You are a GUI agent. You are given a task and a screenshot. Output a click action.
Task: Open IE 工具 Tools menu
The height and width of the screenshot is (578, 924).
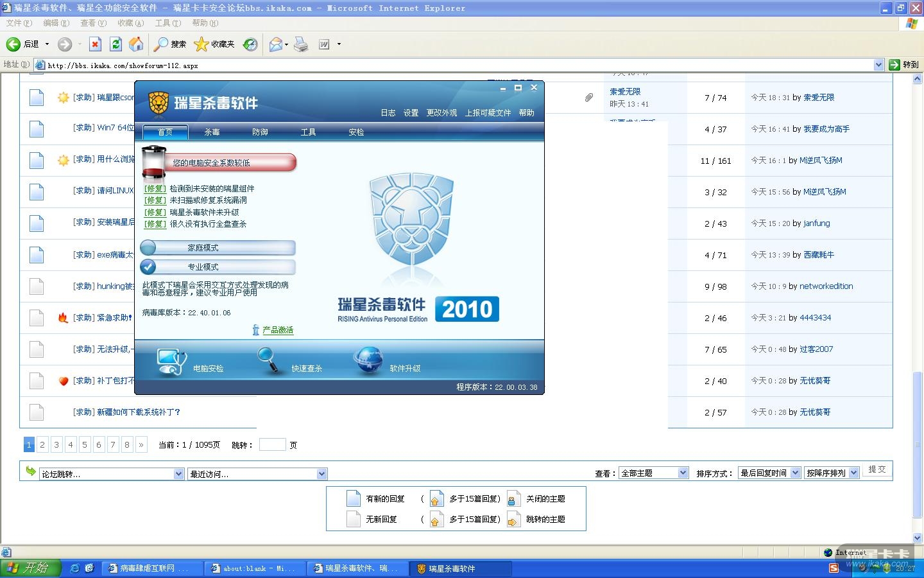[x=168, y=23]
